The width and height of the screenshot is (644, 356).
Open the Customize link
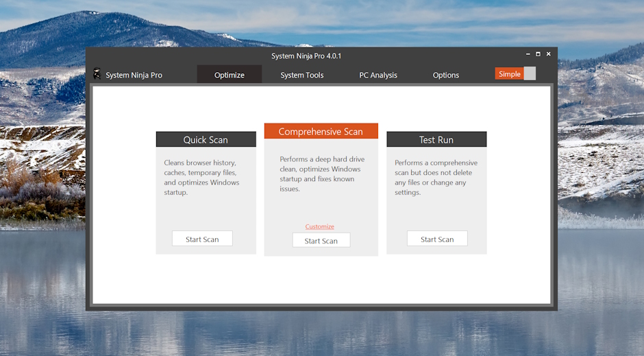pos(319,226)
